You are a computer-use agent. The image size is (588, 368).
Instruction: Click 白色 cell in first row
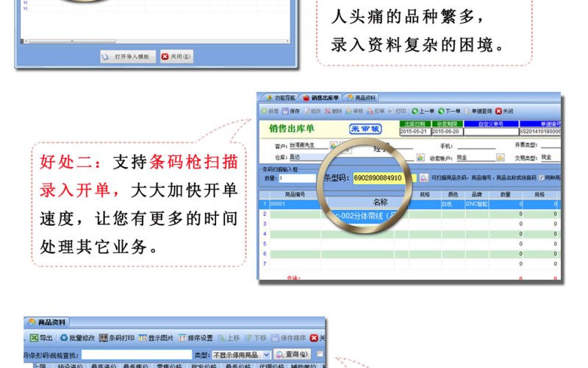coord(453,205)
